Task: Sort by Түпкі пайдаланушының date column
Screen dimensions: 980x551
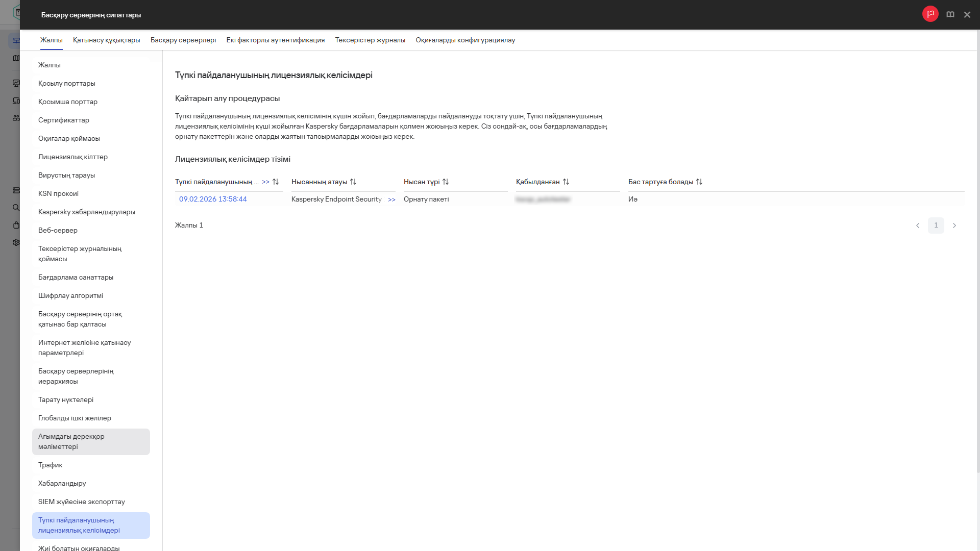Action: [x=276, y=182]
